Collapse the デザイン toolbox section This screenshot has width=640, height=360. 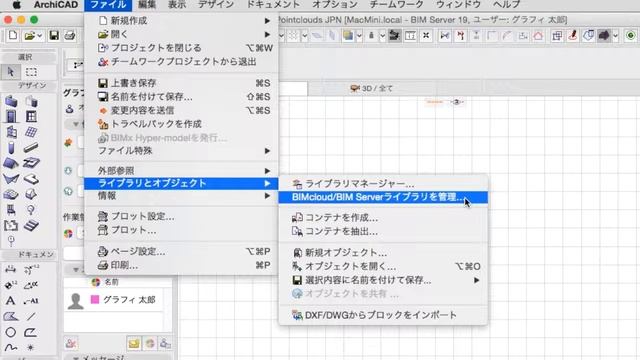(32, 85)
